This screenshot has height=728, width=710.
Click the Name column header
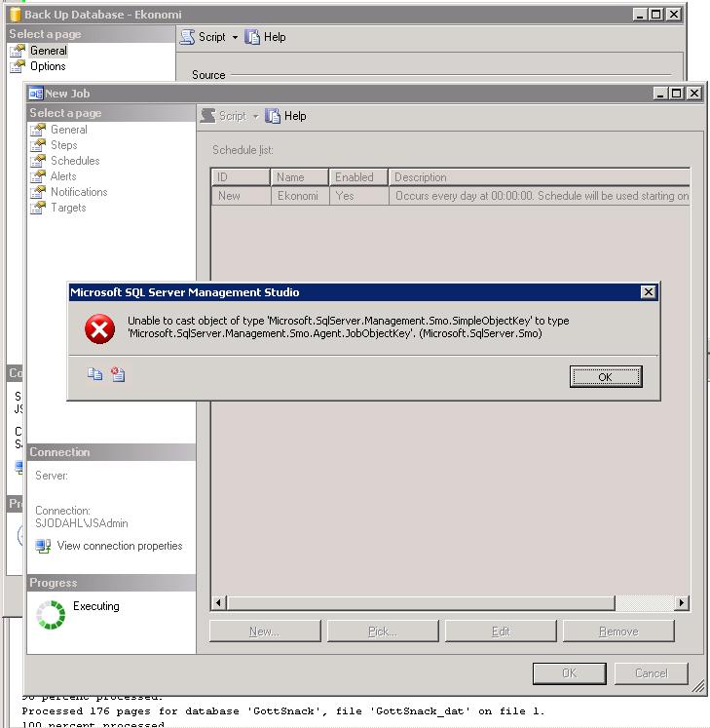[x=300, y=177]
